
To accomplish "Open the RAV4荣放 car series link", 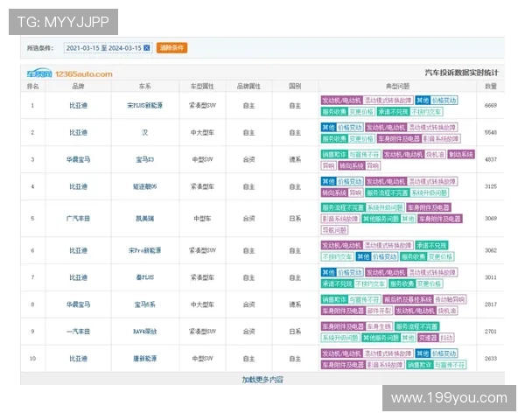I will 144,332.
